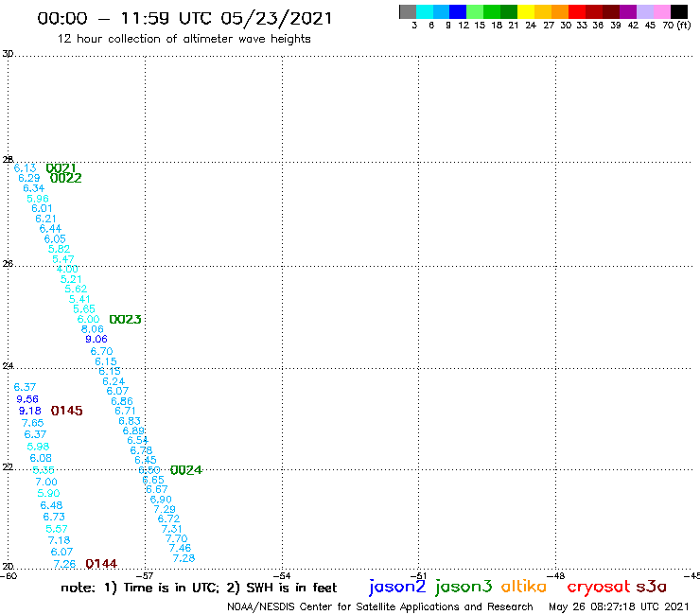Click subtitle '12 hour collection of altimeter wave heights'

point(184,39)
